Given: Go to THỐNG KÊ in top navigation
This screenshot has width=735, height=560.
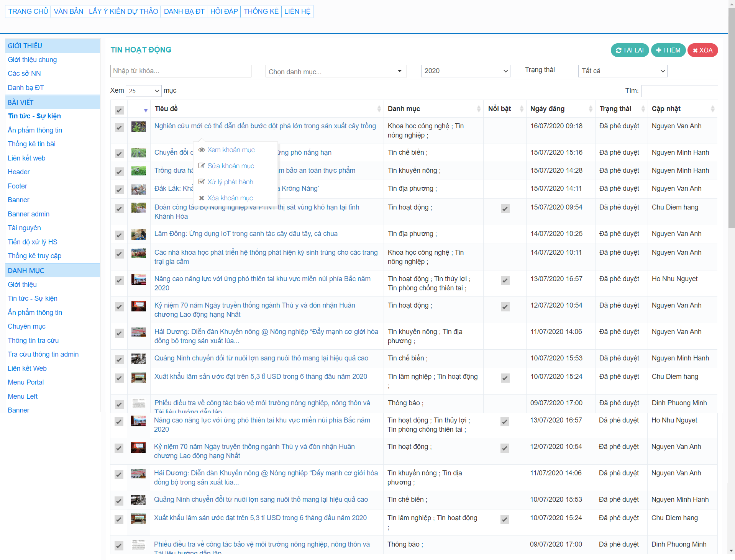Looking at the screenshot, I should [x=261, y=11].
